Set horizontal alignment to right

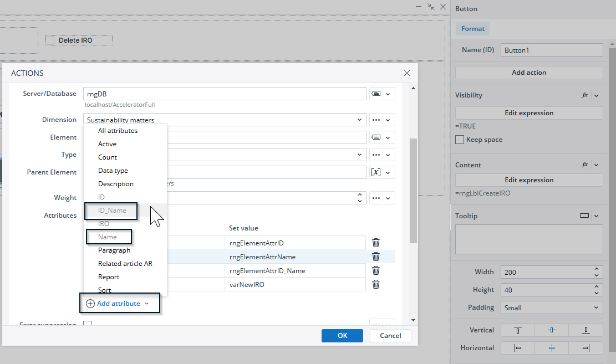(x=586, y=348)
